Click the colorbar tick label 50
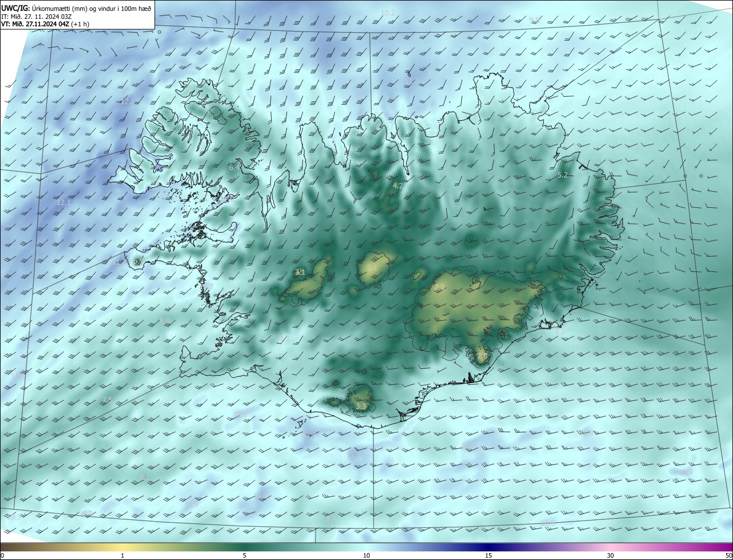The width and height of the screenshot is (733, 560). (x=728, y=555)
